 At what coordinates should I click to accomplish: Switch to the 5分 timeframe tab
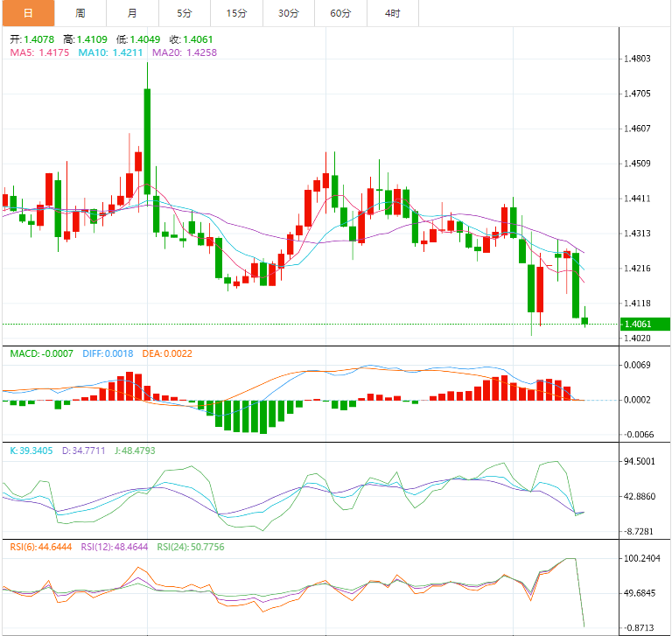tap(184, 13)
